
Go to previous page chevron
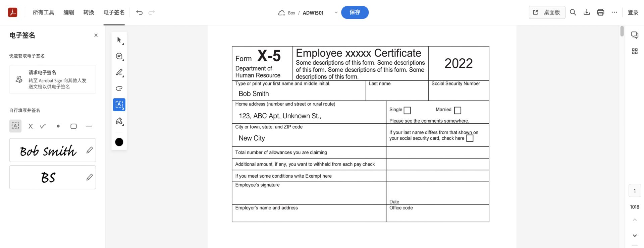pyautogui.click(x=635, y=220)
